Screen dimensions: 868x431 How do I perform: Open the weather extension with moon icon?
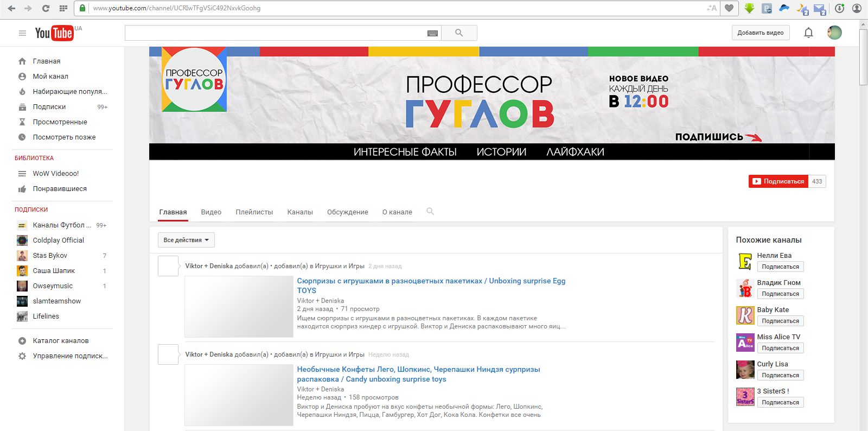(x=801, y=9)
